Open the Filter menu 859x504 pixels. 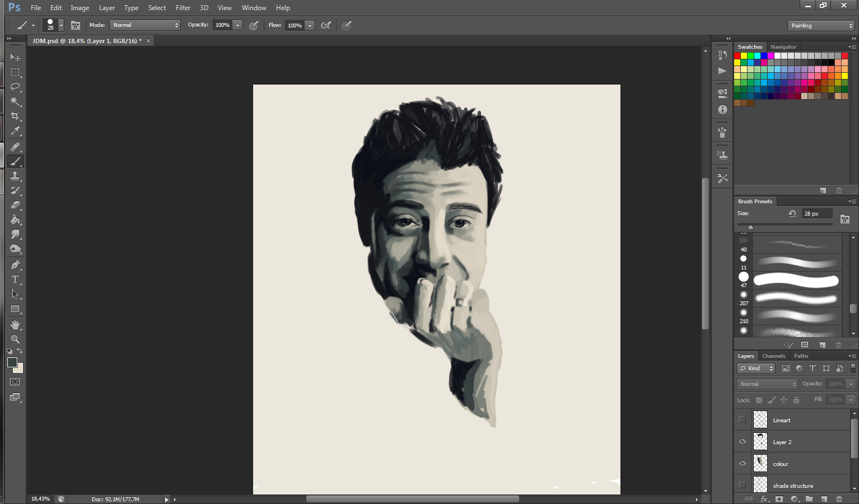click(183, 8)
